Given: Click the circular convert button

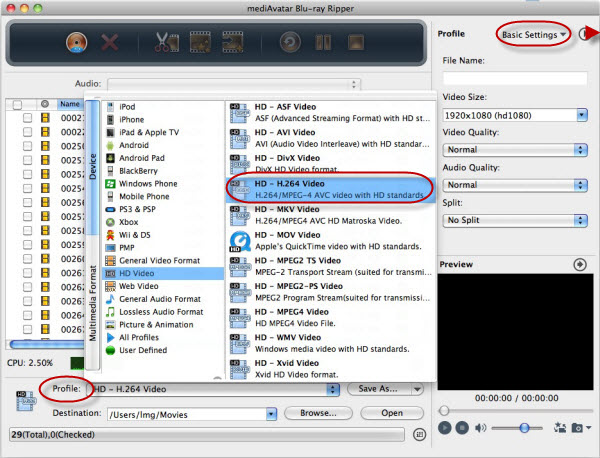Looking at the screenshot, I should tap(290, 42).
